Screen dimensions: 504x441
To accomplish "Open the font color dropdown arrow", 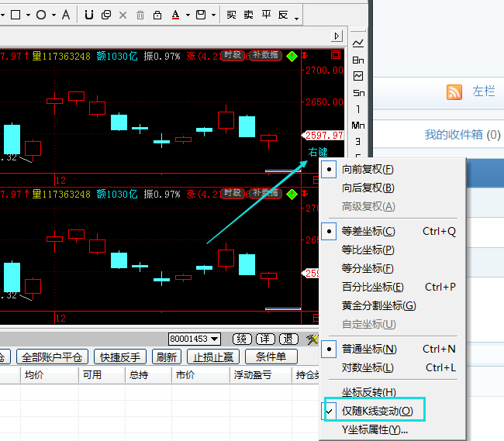I will pyautogui.click(x=188, y=15).
